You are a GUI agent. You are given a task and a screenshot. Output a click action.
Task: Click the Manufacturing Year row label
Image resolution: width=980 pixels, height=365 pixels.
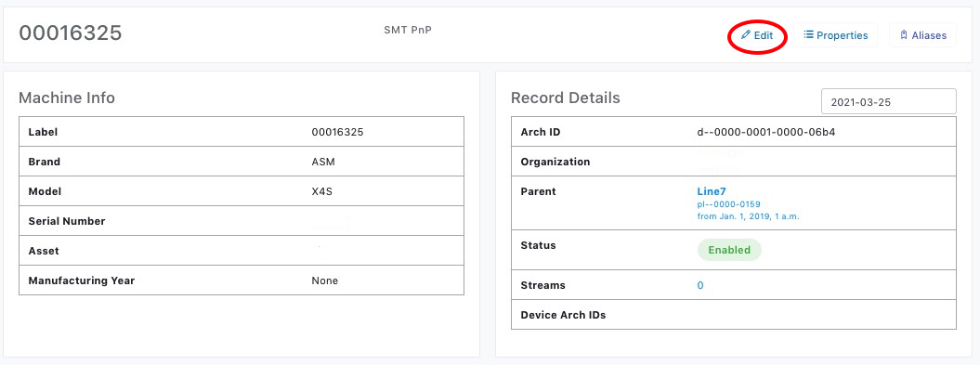point(82,280)
